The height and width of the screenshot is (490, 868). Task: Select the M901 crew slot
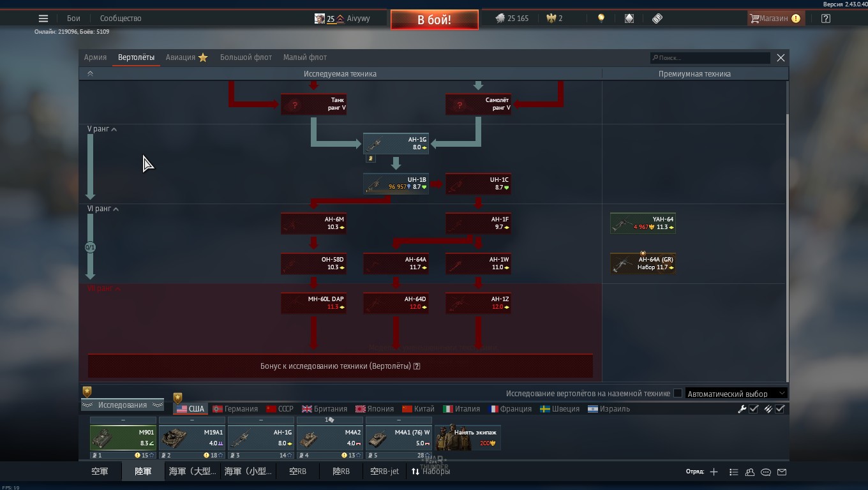click(x=123, y=438)
